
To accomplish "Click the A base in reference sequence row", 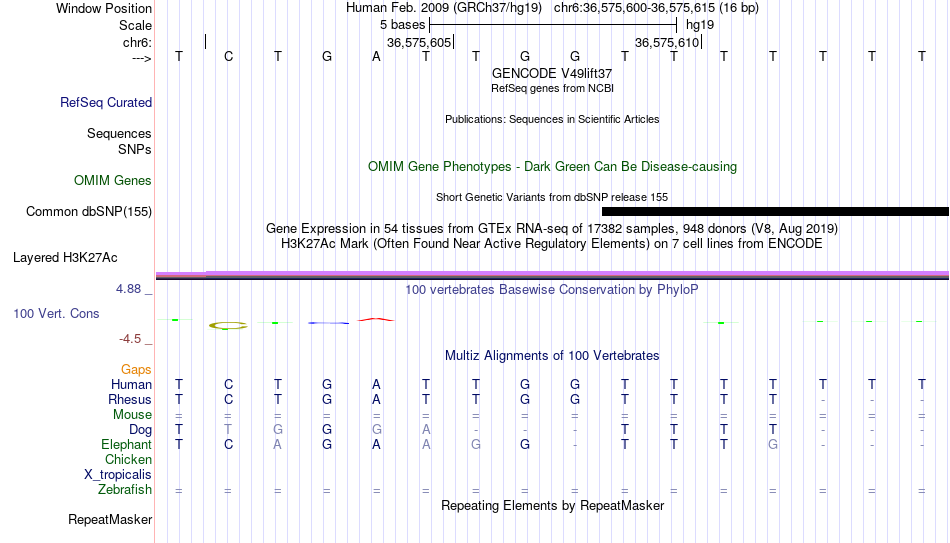I will click(376, 56).
